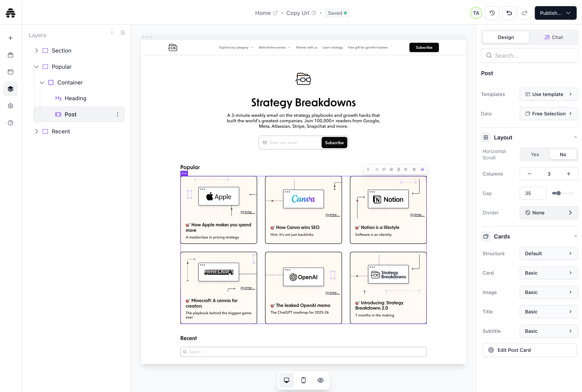Click the eye preview icon
582x392 pixels.
click(320, 380)
